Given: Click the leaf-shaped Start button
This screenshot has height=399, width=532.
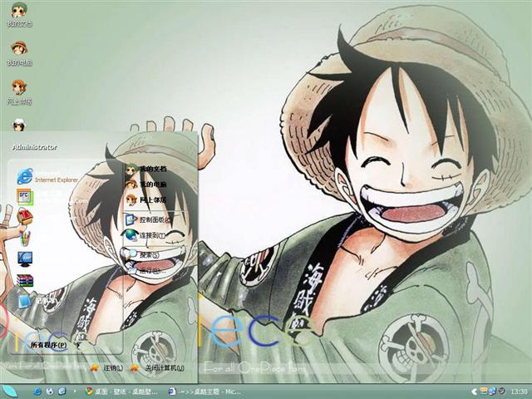Looking at the screenshot, I should [9, 392].
